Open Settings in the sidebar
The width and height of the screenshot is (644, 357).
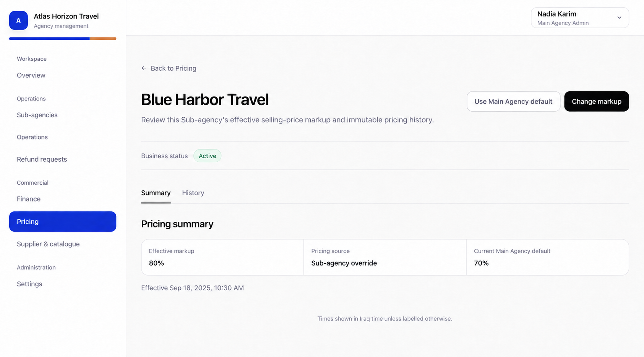29,284
